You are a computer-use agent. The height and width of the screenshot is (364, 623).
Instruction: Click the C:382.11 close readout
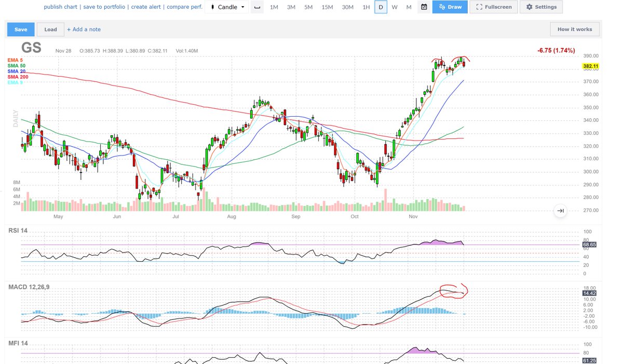pos(159,51)
